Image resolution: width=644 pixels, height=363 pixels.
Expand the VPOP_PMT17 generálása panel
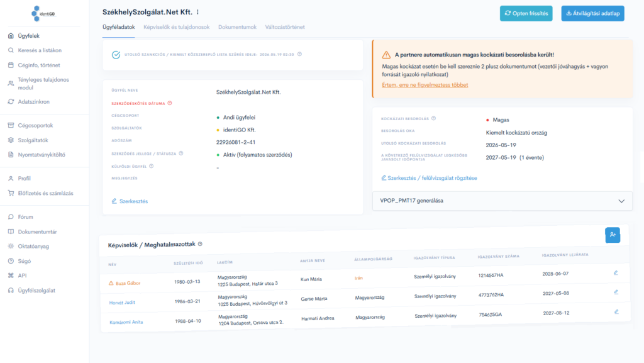coord(502,201)
